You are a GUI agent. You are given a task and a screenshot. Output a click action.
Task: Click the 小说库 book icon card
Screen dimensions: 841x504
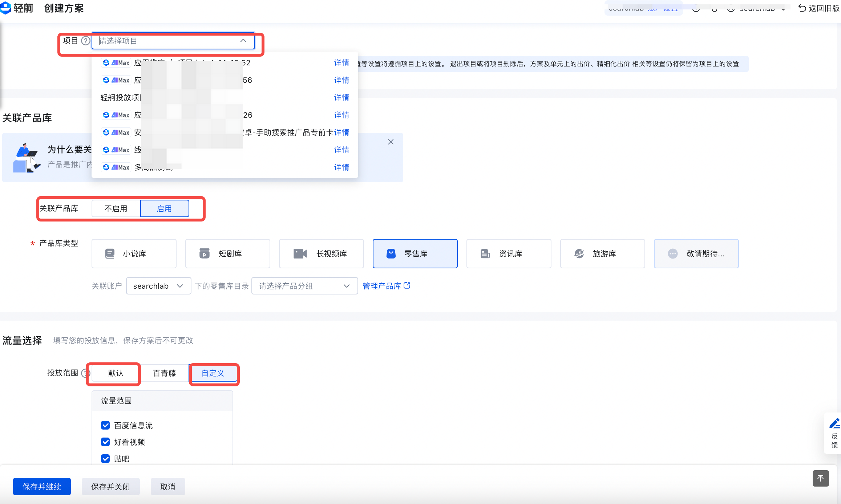point(134,253)
